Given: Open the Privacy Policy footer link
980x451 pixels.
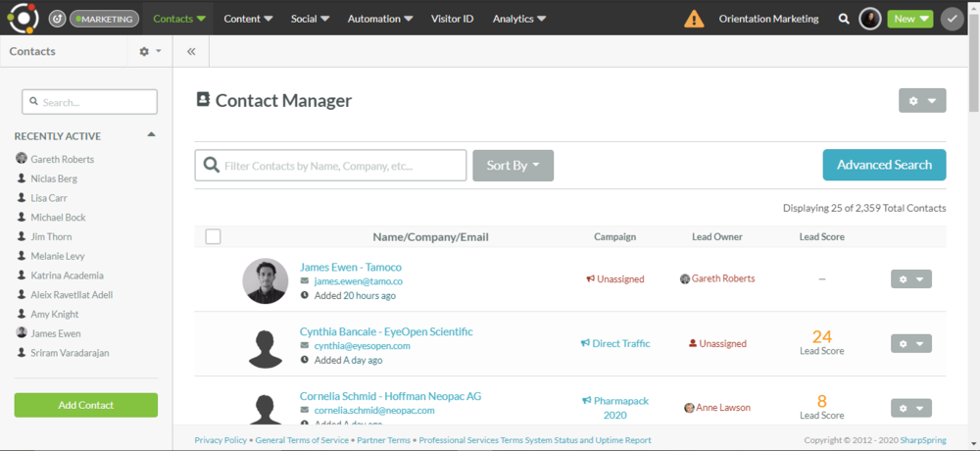Looking at the screenshot, I should [x=220, y=440].
